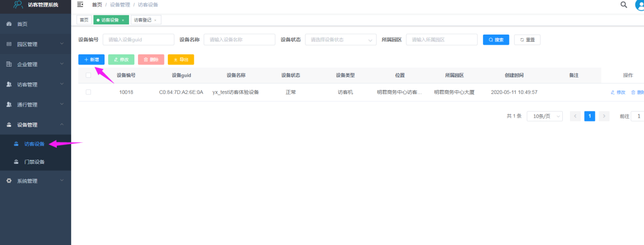Select the checkbox for device 10018

click(88, 93)
